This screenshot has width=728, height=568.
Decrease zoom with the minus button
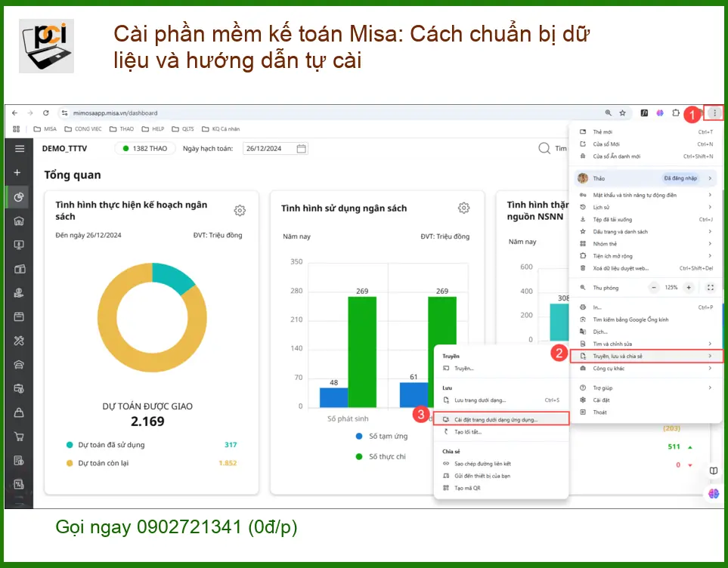pyautogui.click(x=654, y=288)
